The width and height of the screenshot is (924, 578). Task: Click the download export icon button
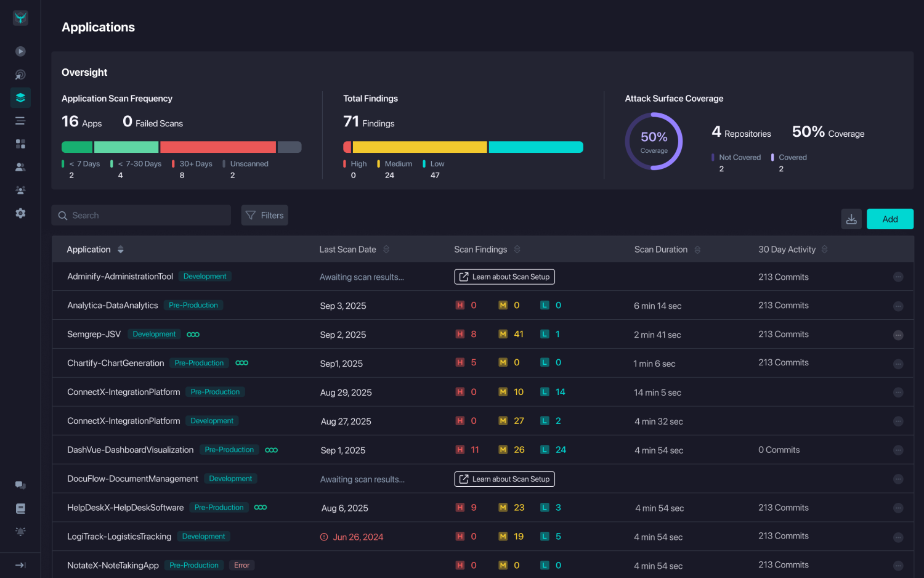click(851, 219)
